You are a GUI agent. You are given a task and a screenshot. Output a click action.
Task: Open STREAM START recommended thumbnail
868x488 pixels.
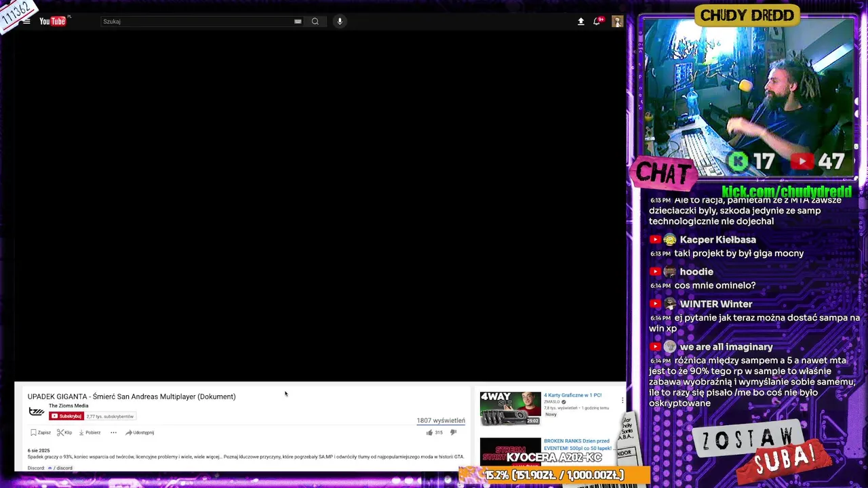tap(511, 453)
